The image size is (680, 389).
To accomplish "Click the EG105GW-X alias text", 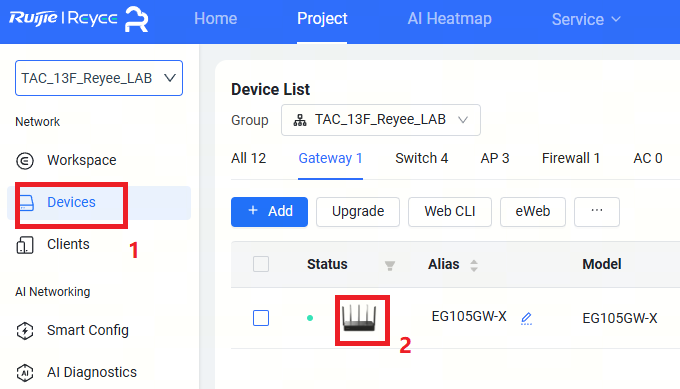I will point(469,317).
